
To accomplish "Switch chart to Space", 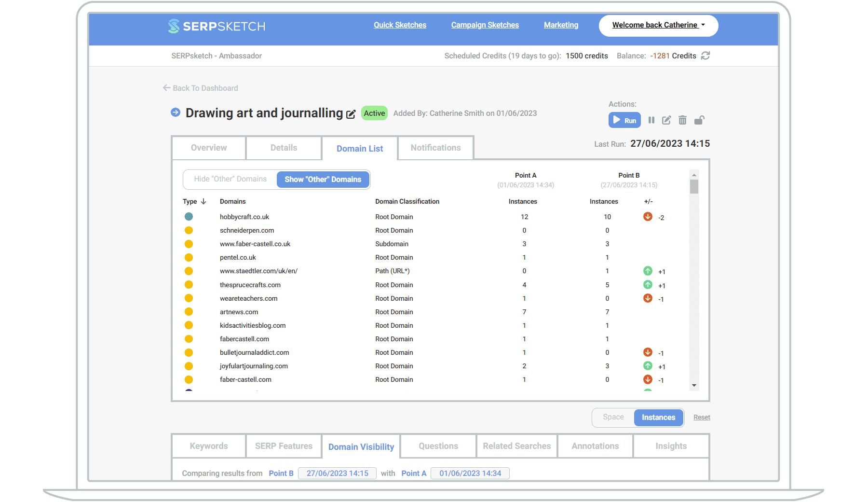I will (x=613, y=417).
